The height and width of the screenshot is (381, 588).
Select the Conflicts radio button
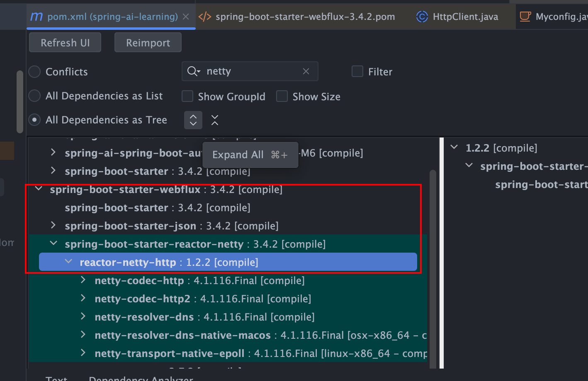[34, 72]
